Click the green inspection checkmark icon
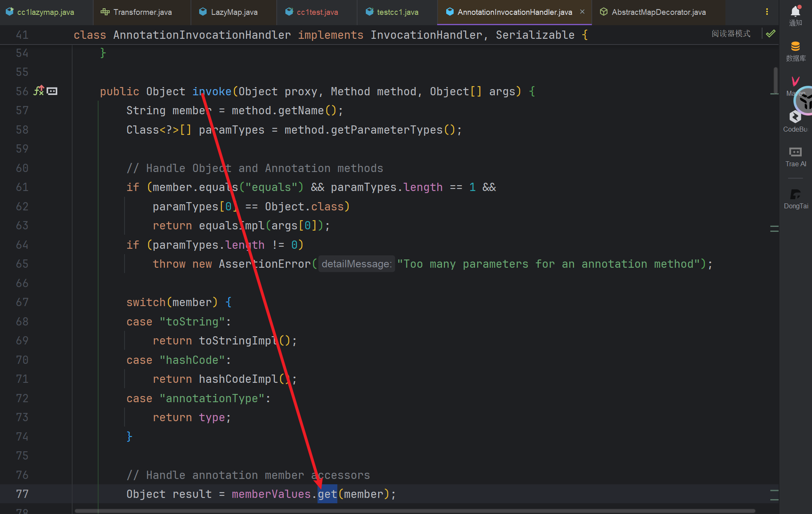 770,34
